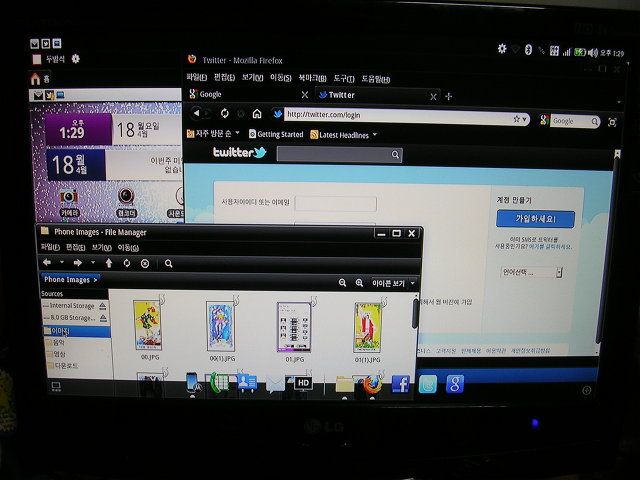Click the volume speaker status icon
This screenshot has width=640, height=480.
[x=593, y=53]
